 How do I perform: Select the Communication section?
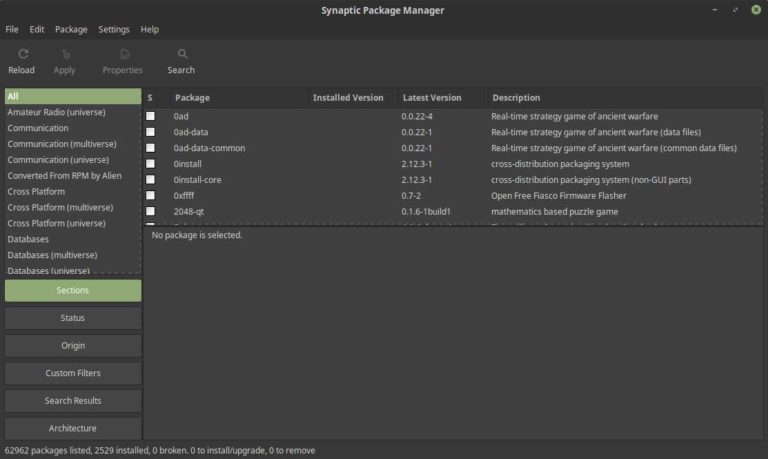(73, 128)
